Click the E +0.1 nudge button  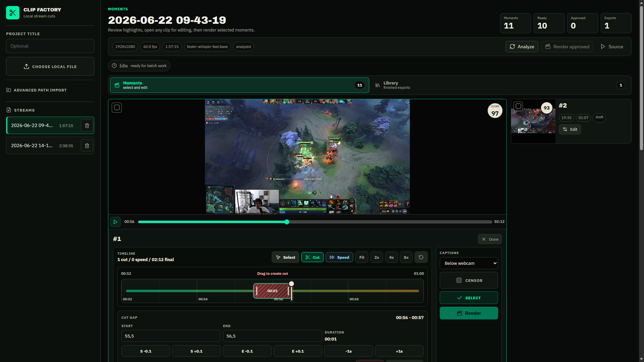tap(298, 351)
